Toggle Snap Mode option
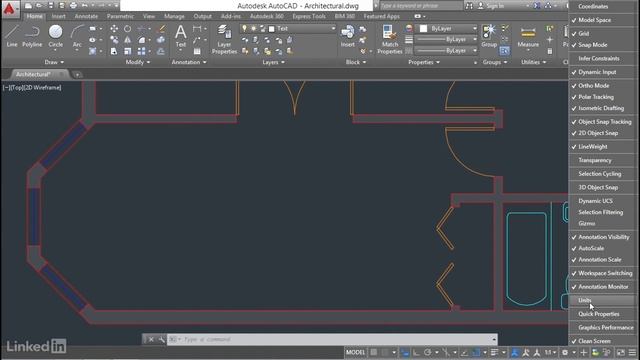Viewport: 640px width, 360px height. [x=602, y=45]
